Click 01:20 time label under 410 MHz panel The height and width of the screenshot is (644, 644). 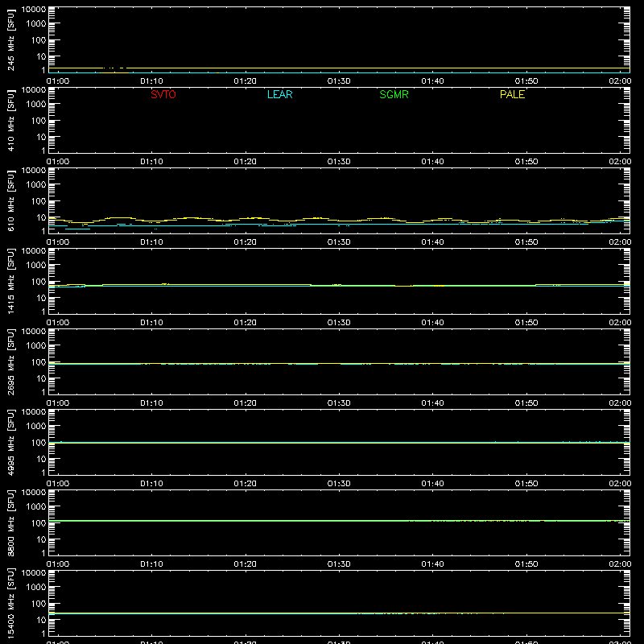coord(246,162)
